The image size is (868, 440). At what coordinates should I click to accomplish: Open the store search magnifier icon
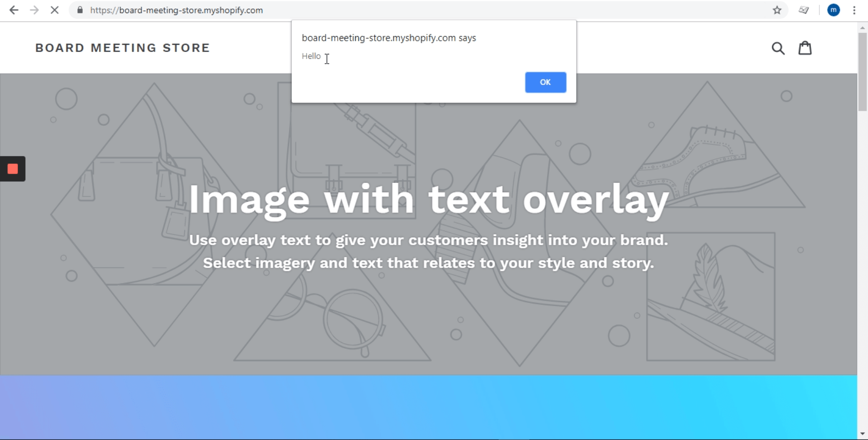click(778, 48)
